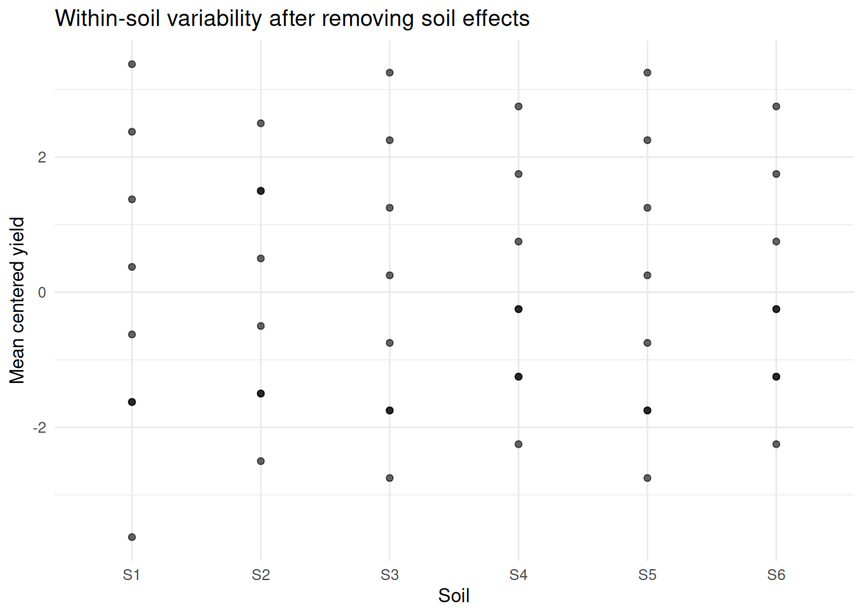Click the dark S3 point near -1.75
This screenshot has width=863, height=616.
coord(390,411)
